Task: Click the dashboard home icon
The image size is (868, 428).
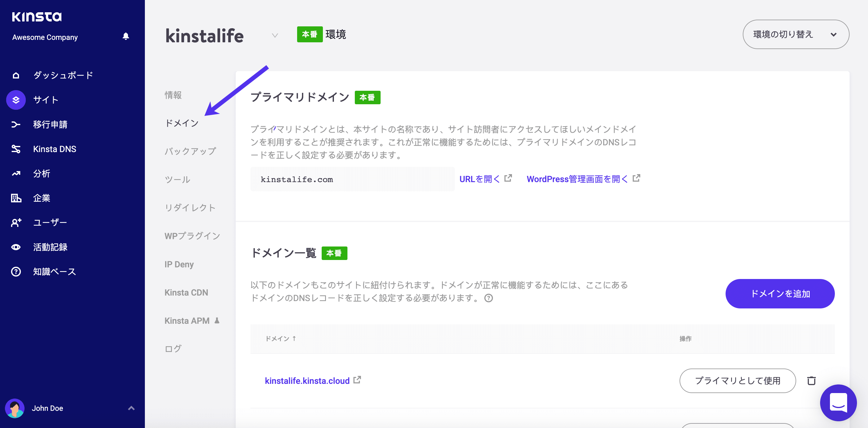Action: (x=16, y=75)
